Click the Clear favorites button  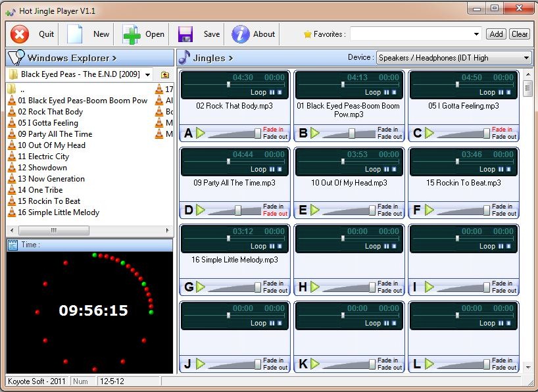[520, 34]
